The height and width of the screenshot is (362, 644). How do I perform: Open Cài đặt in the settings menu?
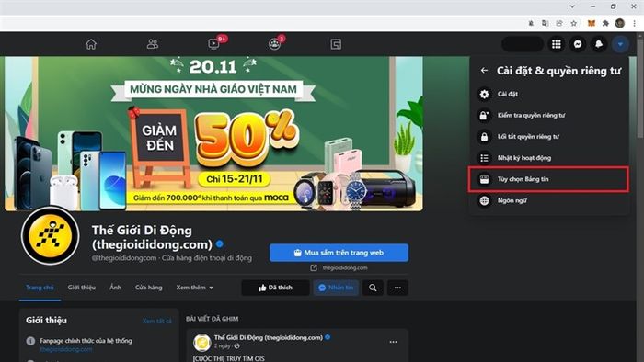pos(549,94)
